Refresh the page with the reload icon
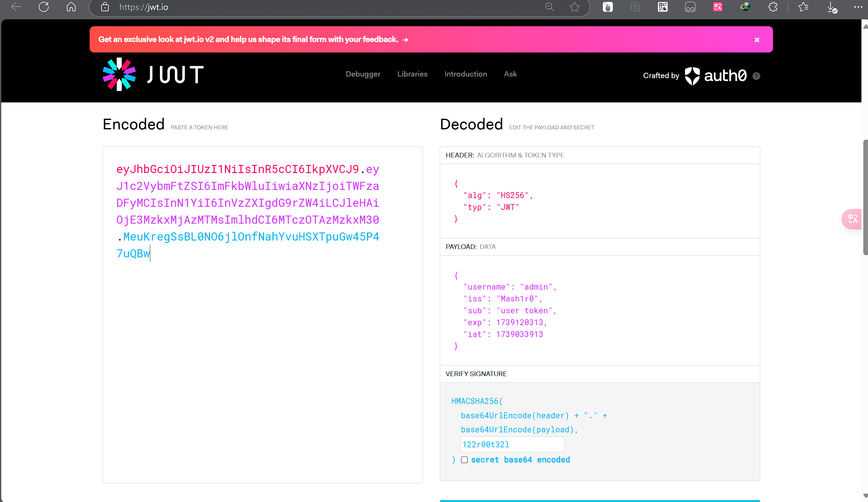The height and width of the screenshot is (502, 868). point(44,7)
